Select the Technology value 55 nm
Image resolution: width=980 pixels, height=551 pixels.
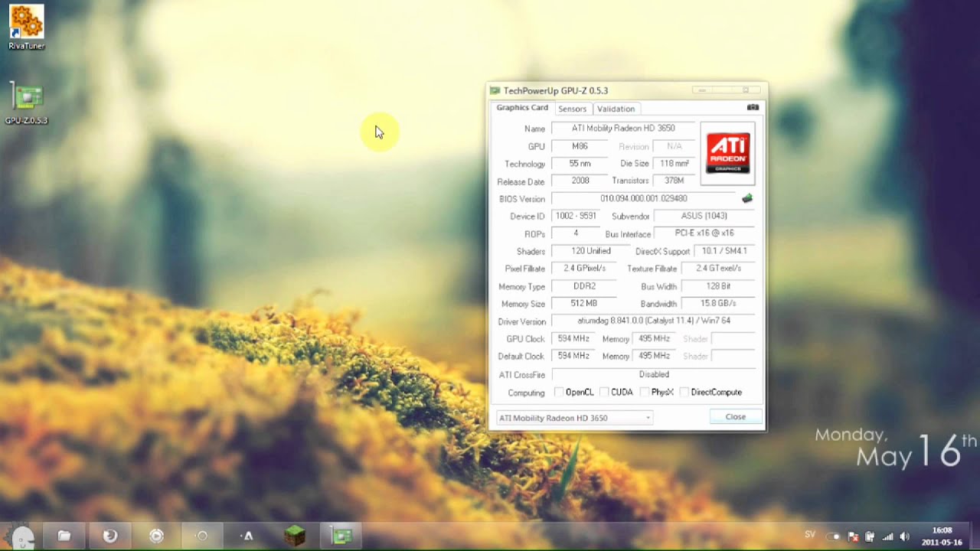tap(580, 164)
